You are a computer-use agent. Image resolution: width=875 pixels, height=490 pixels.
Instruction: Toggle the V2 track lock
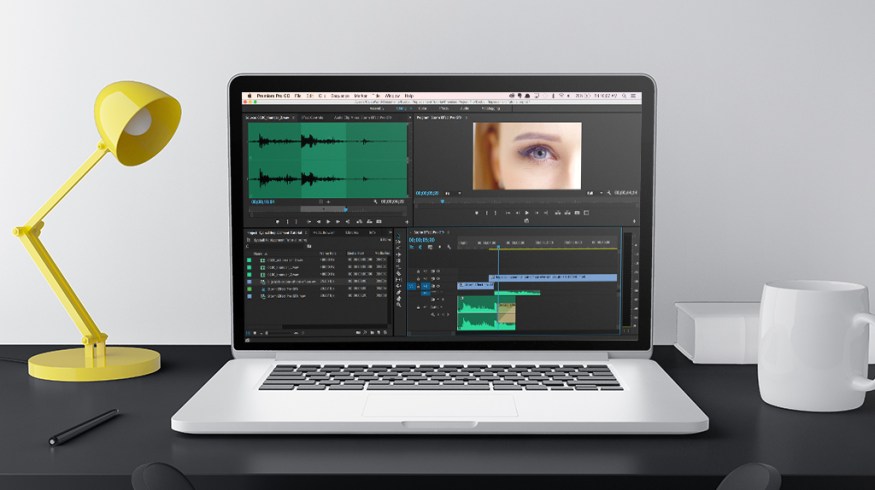418,278
